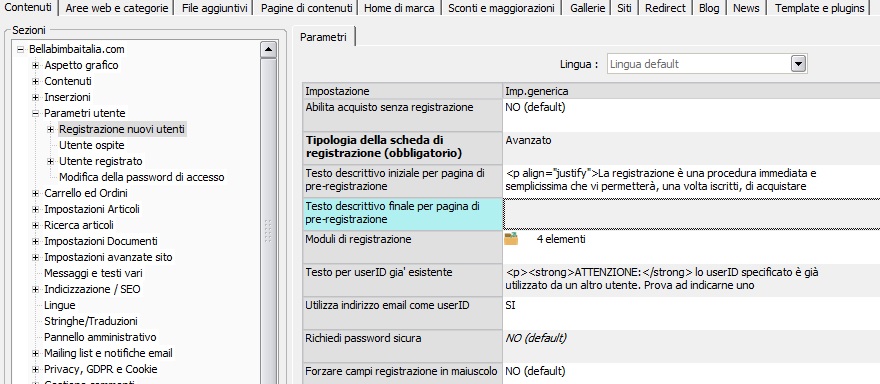
Task: Expand Registrazione nuovi utenti node
Action: 51,129
